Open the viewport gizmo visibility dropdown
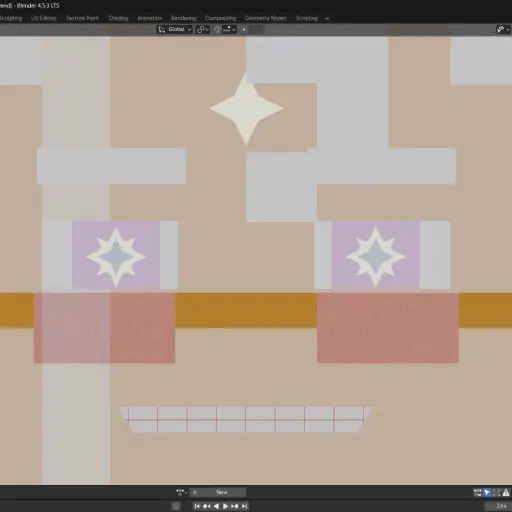This screenshot has height=512, width=512. [503, 30]
